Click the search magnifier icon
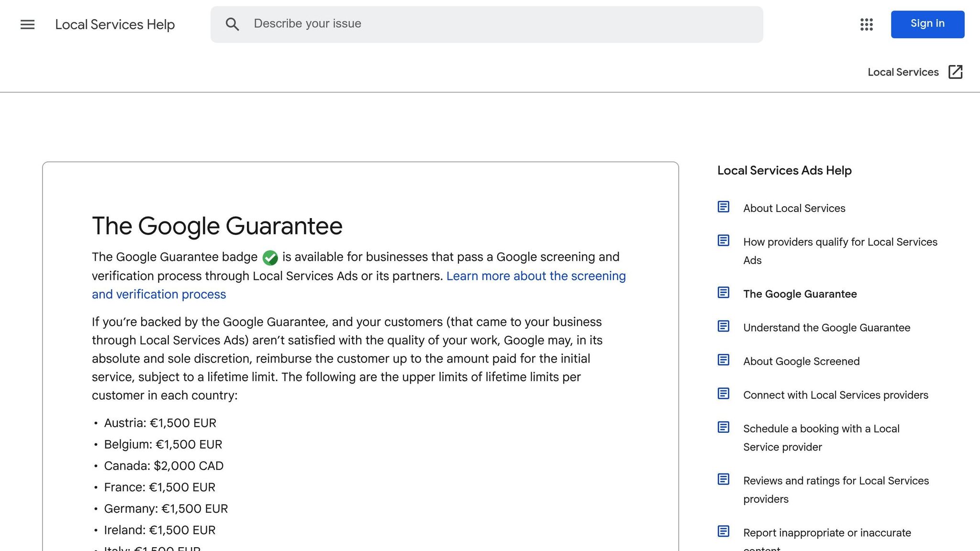 pyautogui.click(x=233, y=24)
